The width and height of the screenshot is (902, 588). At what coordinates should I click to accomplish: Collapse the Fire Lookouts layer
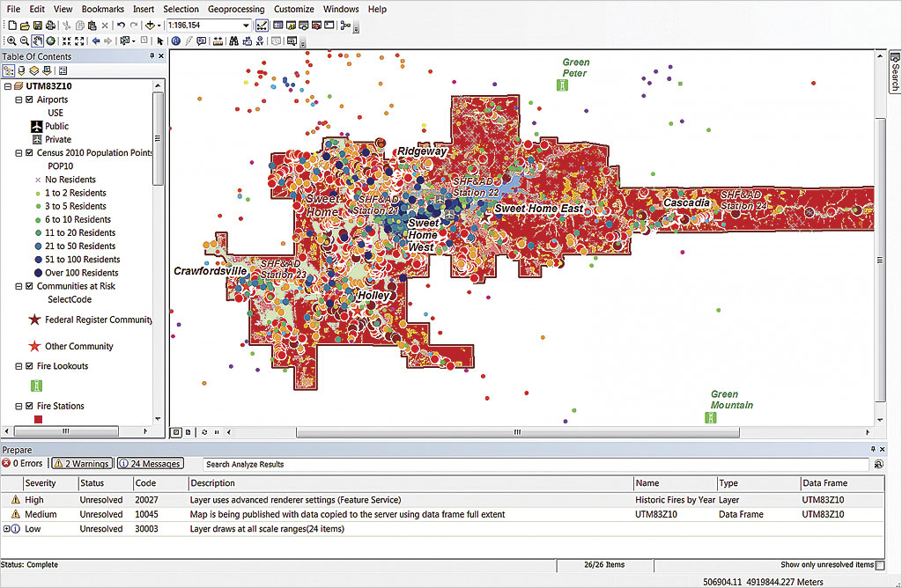(18, 366)
